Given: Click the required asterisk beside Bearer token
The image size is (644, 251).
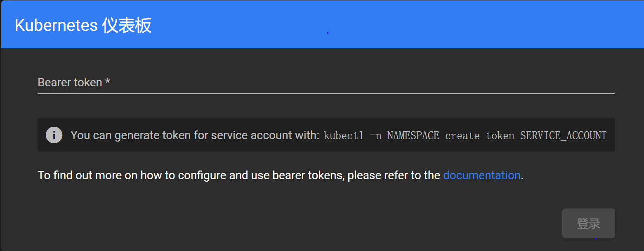Looking at the screenshot, I should coord(108,82).
